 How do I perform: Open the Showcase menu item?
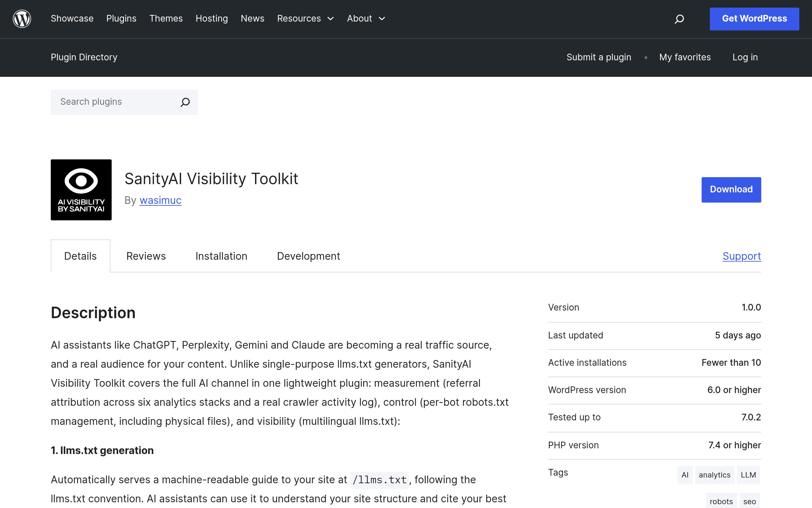point(72,18)
